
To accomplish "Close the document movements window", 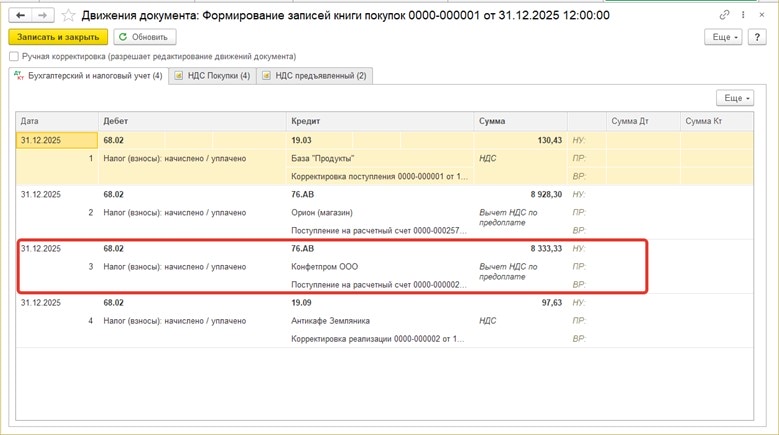I will (x=762, y=15).
